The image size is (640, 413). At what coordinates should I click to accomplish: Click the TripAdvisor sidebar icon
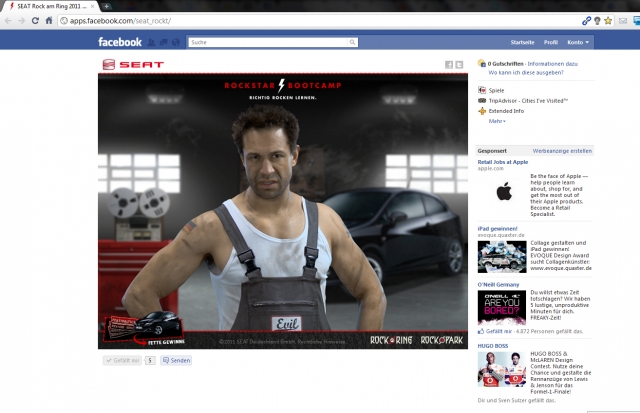[482, 100]
